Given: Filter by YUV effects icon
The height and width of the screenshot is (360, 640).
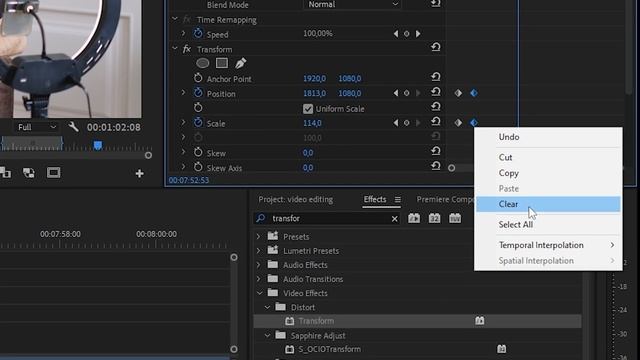Looking at the screenshot, I should tap(455, 218).
